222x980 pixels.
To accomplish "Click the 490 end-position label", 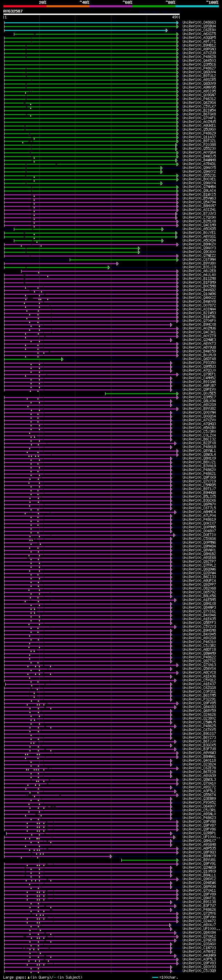I will [x=175, y=17].
